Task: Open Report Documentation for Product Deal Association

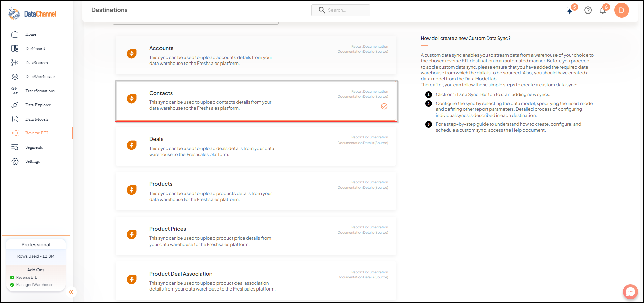Action: tap(370, 272)
